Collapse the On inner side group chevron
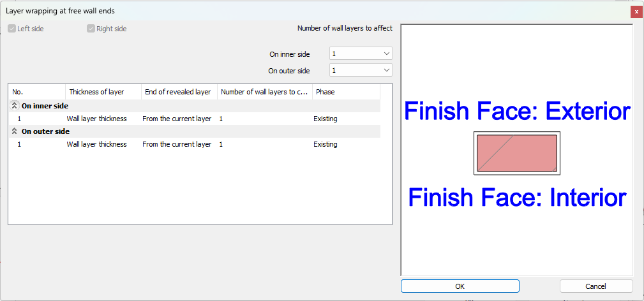 15,106
